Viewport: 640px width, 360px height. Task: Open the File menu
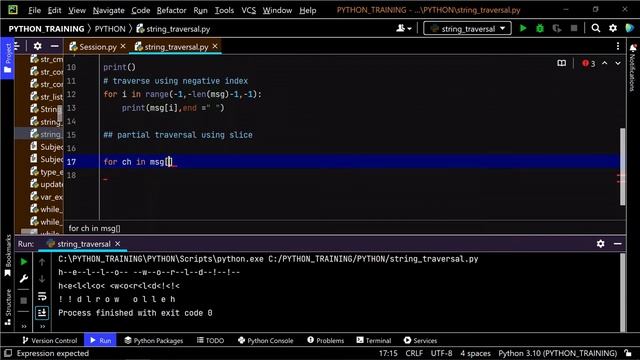(x=34, y=10)
